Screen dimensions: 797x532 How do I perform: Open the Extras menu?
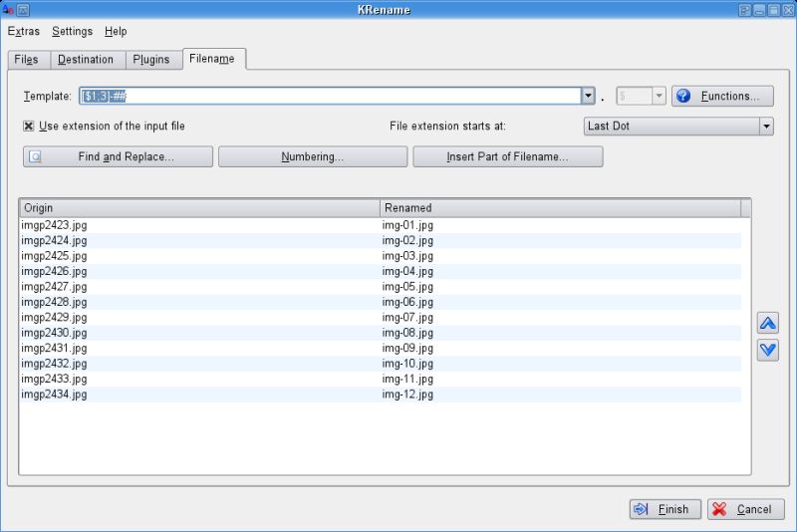(x=23, y=31)
